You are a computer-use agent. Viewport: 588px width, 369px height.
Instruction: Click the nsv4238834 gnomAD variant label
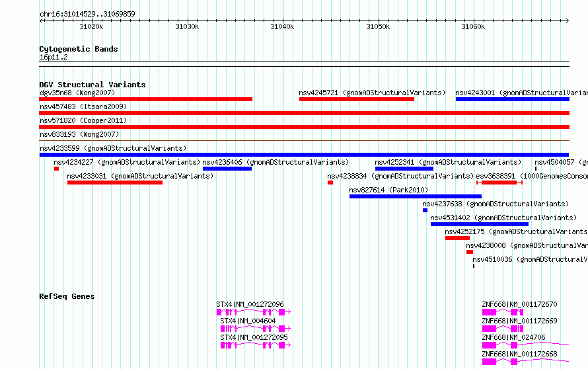(x=400, y=176)
